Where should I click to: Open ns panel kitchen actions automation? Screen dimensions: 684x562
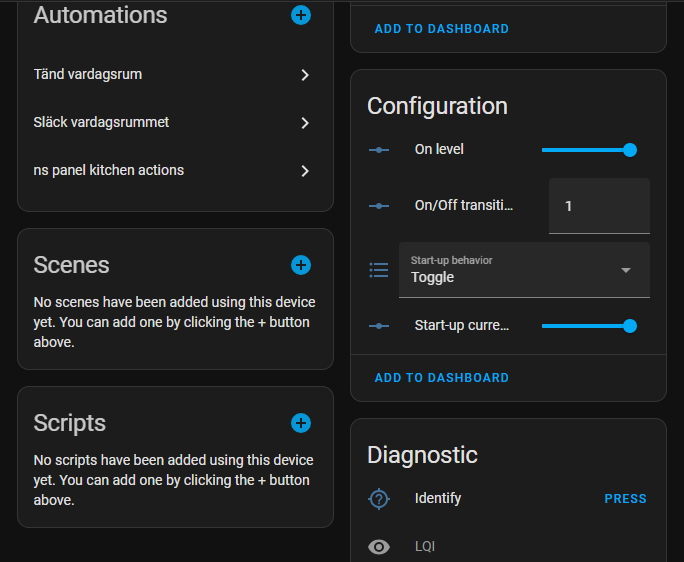(175, 171)
